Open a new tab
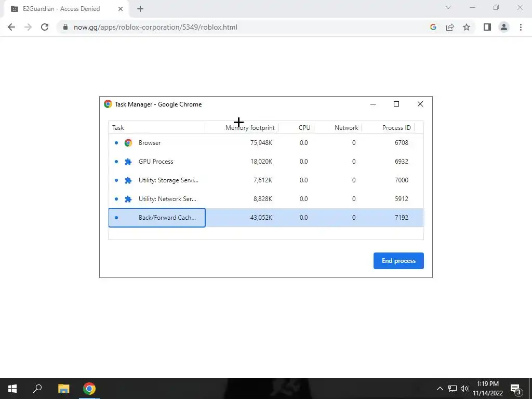Viewport: 532px width, 399px height. pyautogui.click(x=140, y=9)
